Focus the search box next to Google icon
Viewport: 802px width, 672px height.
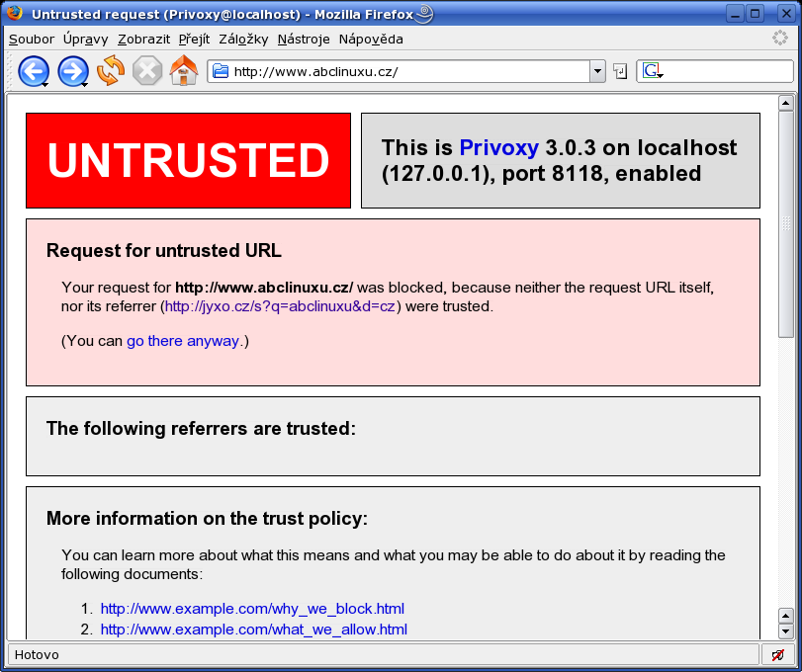pos(727,71)
